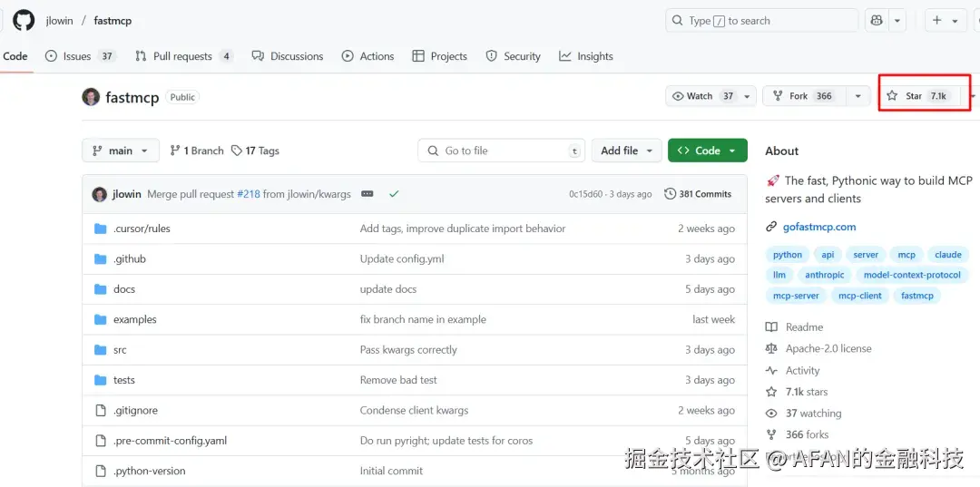Open the Add file dropdown

627,151
